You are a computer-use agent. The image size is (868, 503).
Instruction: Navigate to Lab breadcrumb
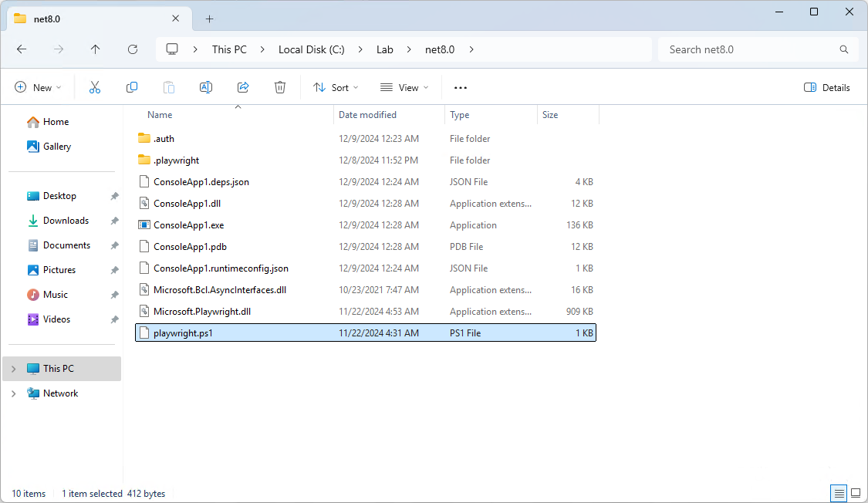pyautogui.click(x=385, y=49)
